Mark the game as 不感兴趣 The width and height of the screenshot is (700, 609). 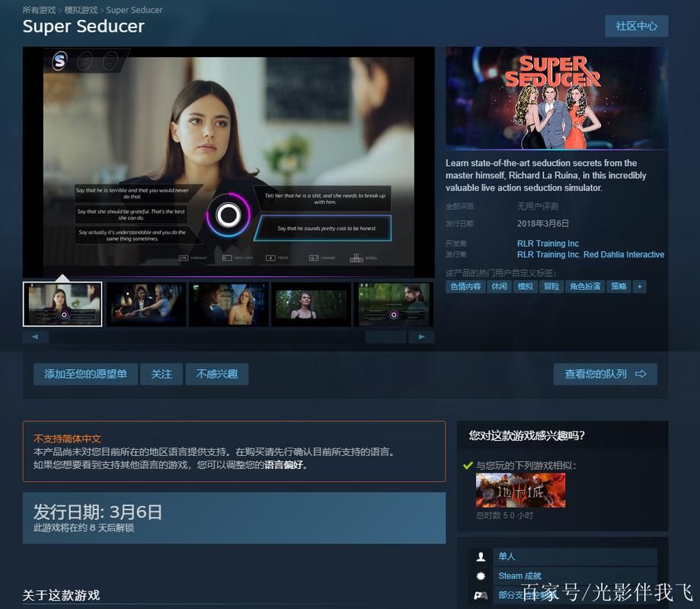tap(217, 374)
